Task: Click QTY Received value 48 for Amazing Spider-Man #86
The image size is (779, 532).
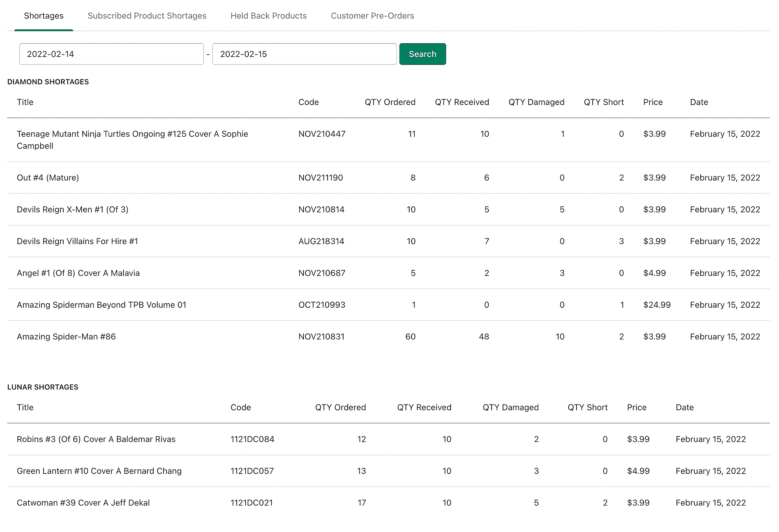Action: (x=484, y=337)
